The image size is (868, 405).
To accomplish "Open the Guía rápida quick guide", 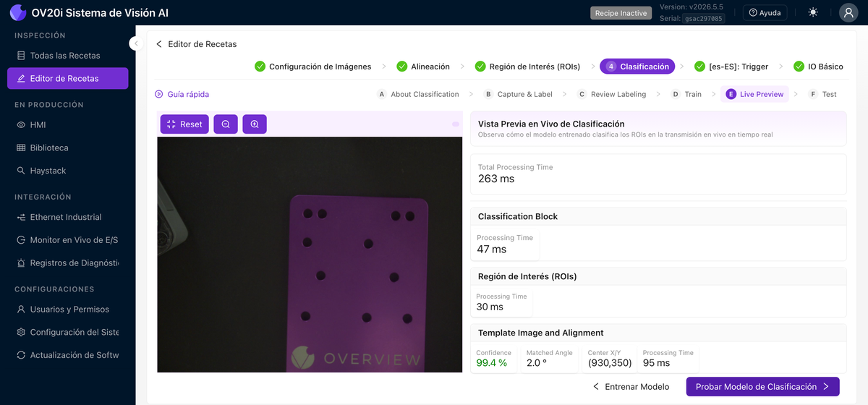I will pyautogui.click(x=182, y=94).
